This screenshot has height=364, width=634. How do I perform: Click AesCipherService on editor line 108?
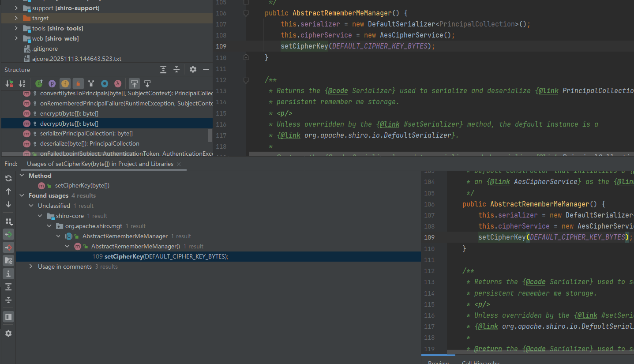411,35
